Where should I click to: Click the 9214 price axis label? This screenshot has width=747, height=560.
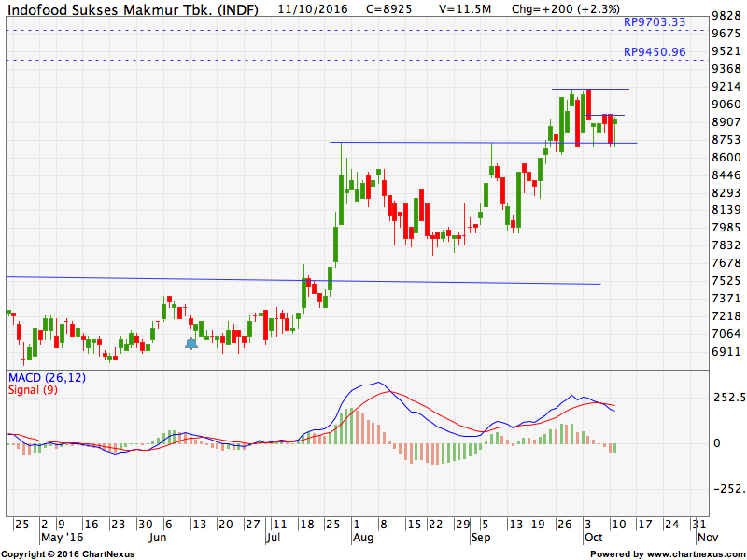[726, 87]
